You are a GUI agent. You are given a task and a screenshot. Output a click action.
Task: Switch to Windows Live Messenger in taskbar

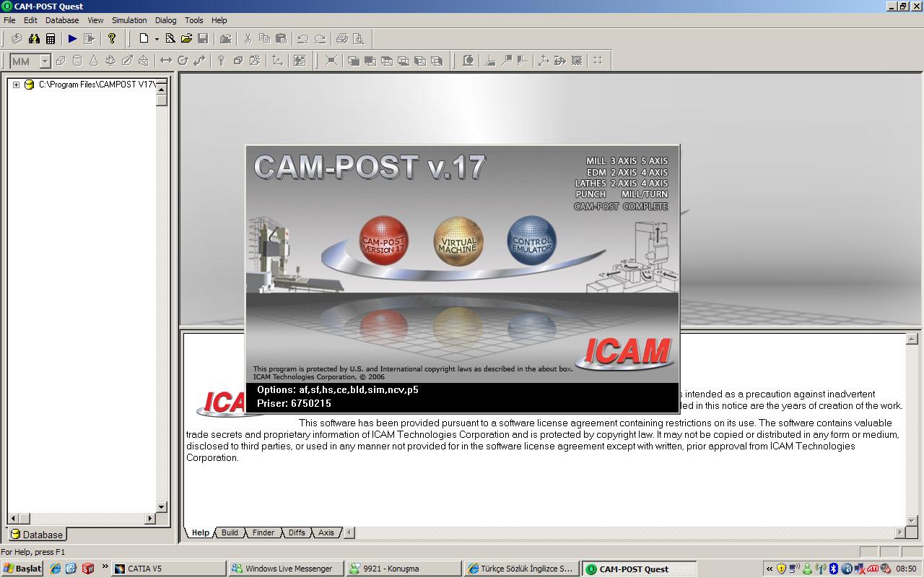285,569
